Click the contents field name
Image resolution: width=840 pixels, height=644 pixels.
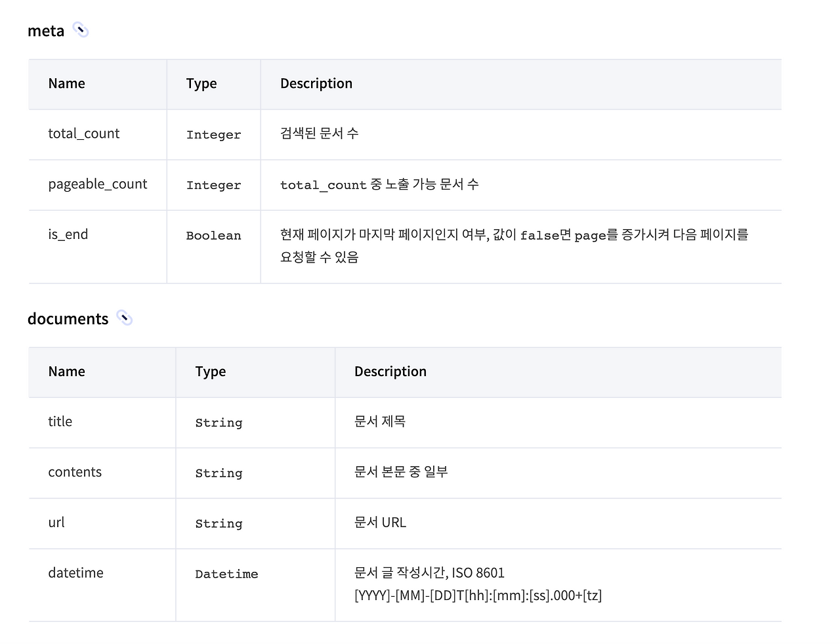tap(75, 472)
